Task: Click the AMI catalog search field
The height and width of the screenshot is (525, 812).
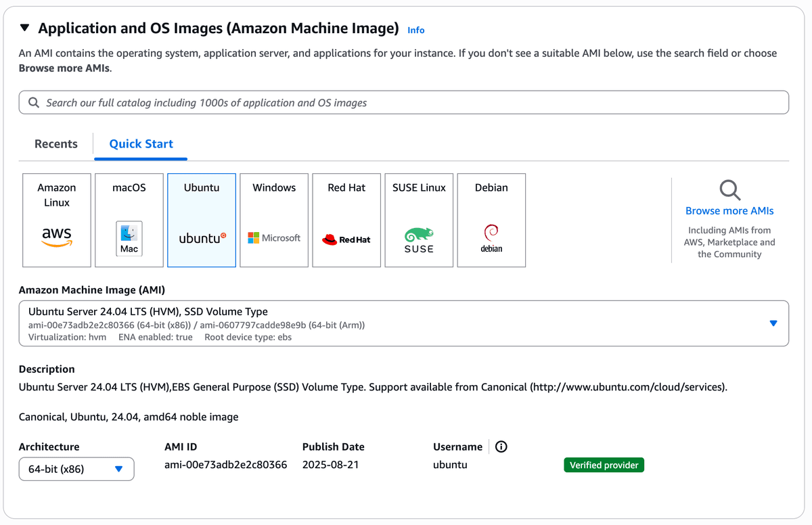Action: pos(404,102)
